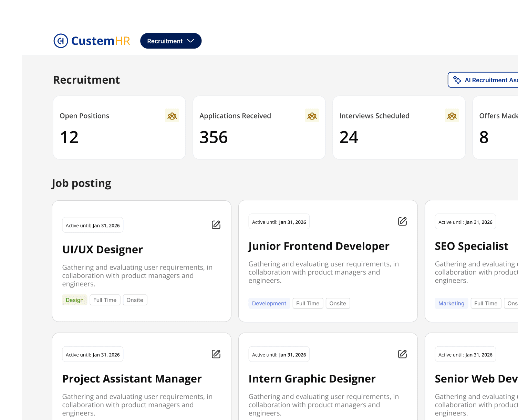Click the CustemHR logo icon
Viewport: 518px width, 420px height.
tap(61, 41)
